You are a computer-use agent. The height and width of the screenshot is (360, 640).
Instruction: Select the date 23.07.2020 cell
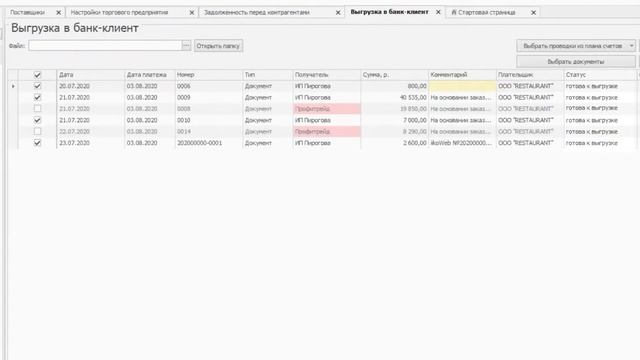[90, 143]
